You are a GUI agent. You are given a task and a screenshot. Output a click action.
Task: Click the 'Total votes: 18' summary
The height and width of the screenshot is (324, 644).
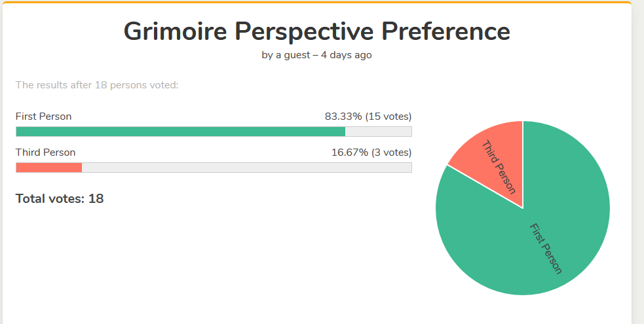point(60,198)
